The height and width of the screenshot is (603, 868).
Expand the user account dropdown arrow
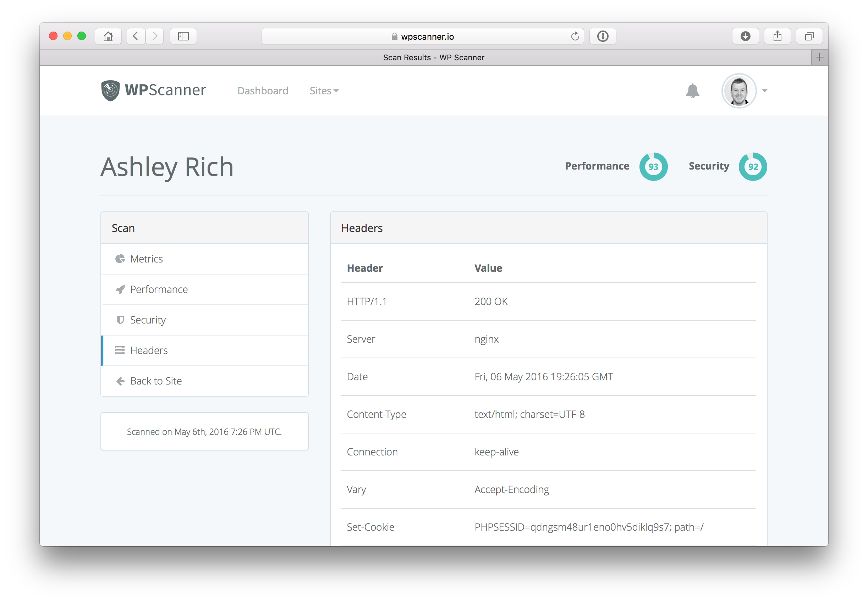pos(764,91)
